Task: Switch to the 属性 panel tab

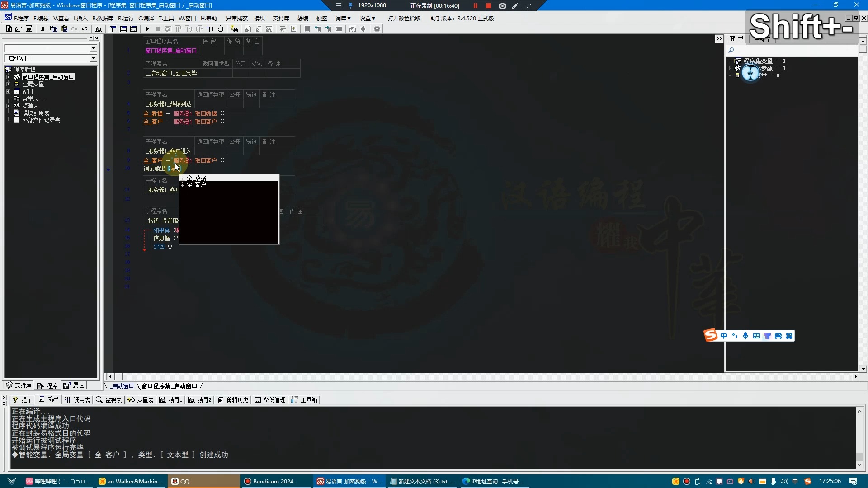Action: click(x=75, y=385)
